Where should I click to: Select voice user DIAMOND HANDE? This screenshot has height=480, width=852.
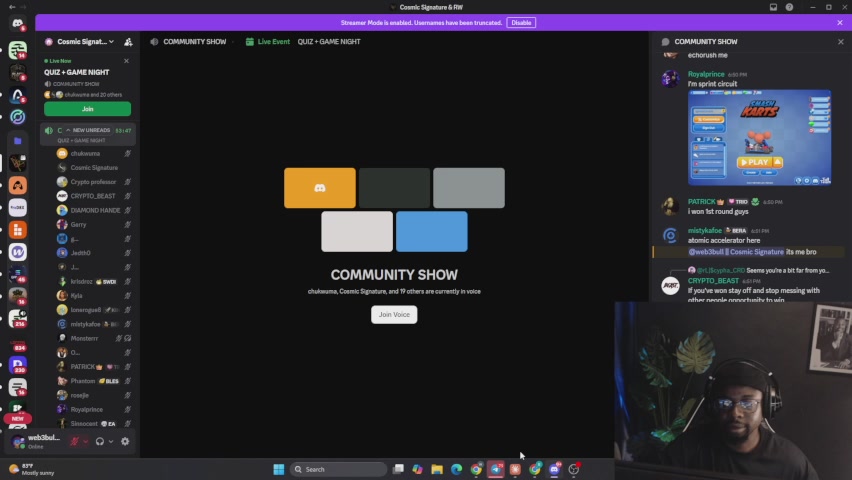(95, 210)
